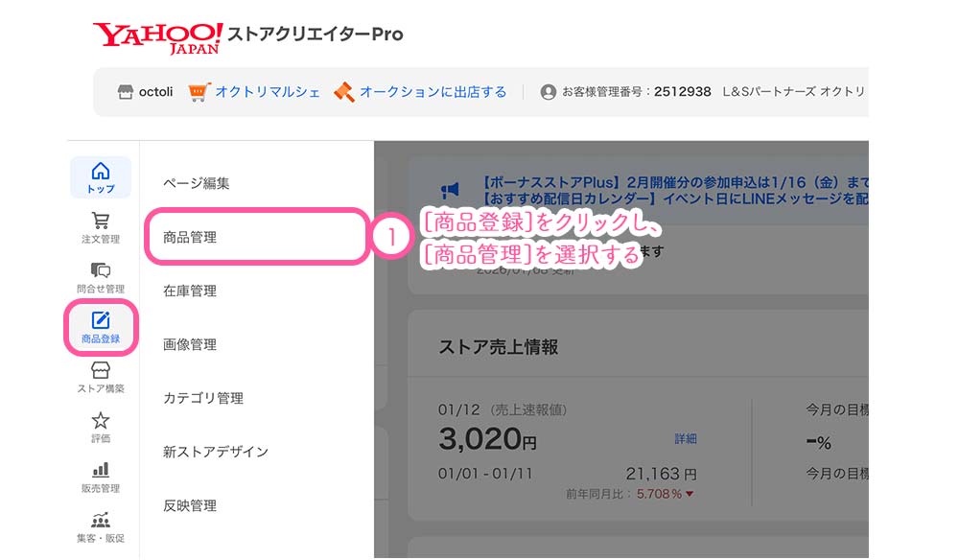959x560 pixels.
Task: Open 販売管理 bar chart icon
Action: [101, 476]
